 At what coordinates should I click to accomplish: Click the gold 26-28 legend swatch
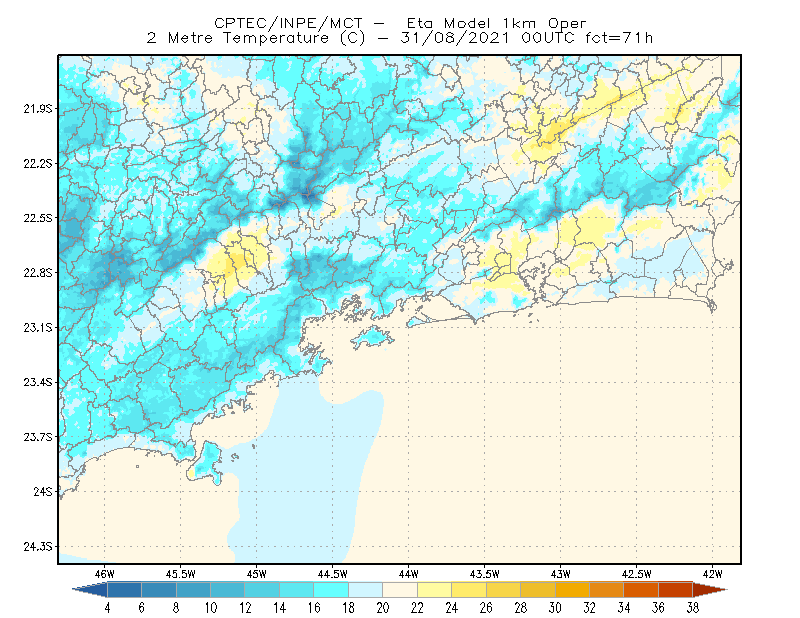[503, 590]
